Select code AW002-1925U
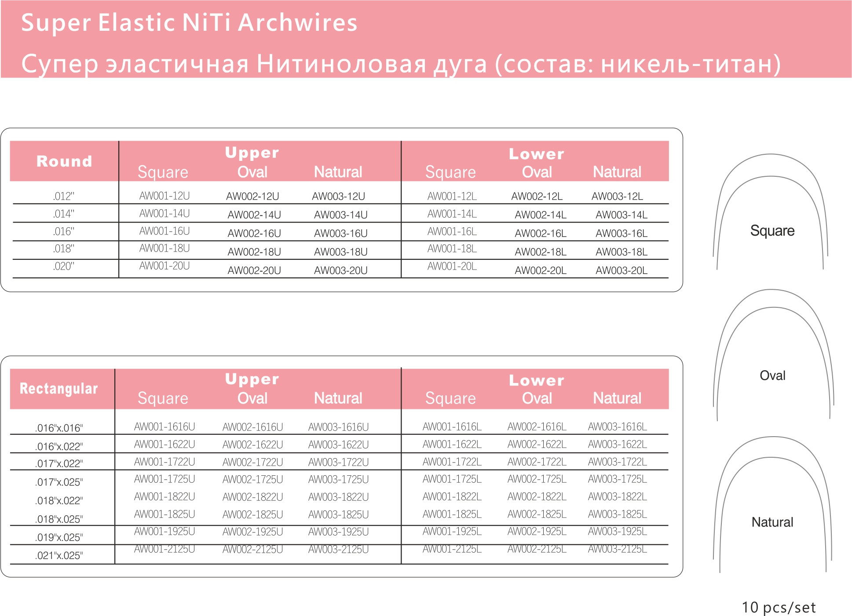Screen dimensions: 852x616 (252, 532)
